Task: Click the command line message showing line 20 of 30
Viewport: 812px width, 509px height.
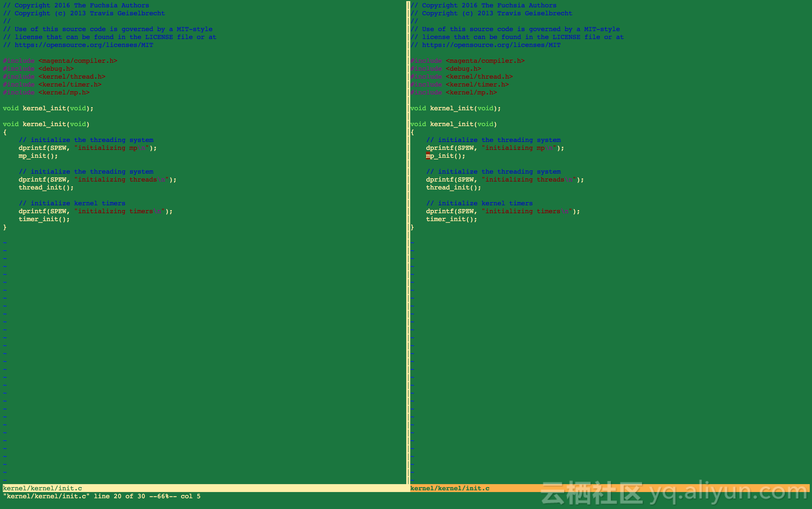Action: pos(102,496)
